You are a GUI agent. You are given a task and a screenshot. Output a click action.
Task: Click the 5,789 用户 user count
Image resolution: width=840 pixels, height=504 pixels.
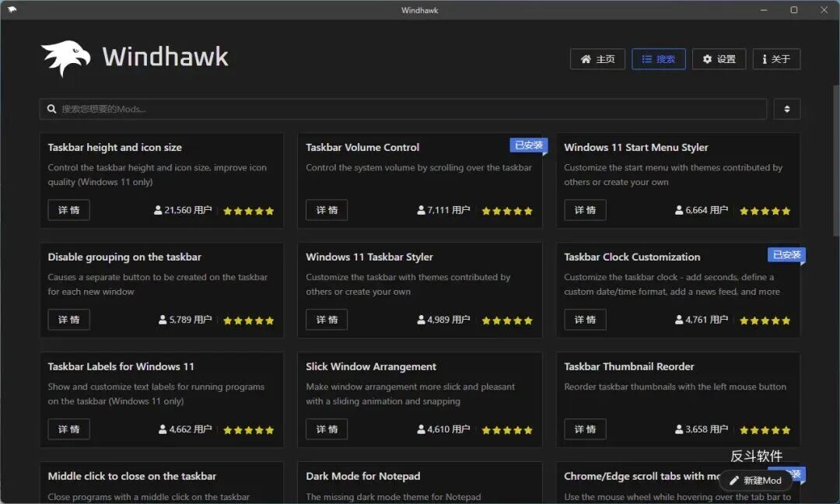click(185, 320)
